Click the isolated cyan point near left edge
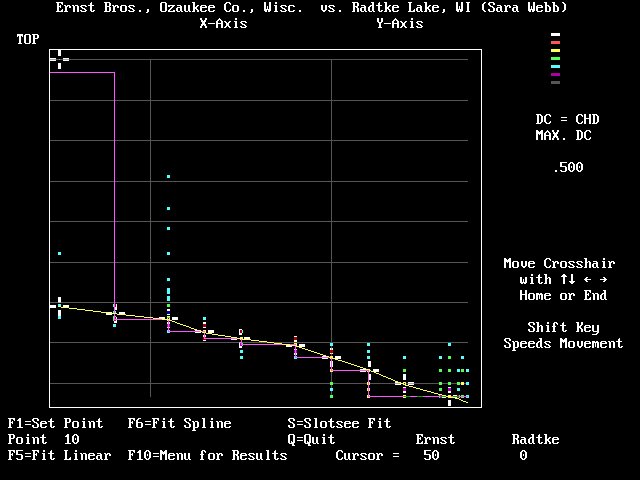 point(60,253)
